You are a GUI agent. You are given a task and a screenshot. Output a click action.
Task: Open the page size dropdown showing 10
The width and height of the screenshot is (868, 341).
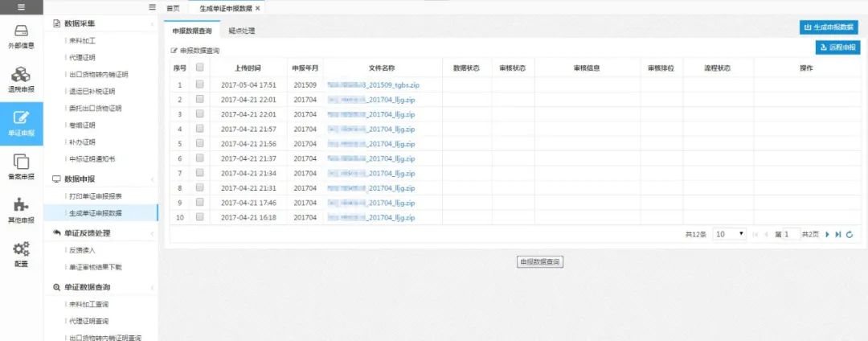tap(730, 235)
